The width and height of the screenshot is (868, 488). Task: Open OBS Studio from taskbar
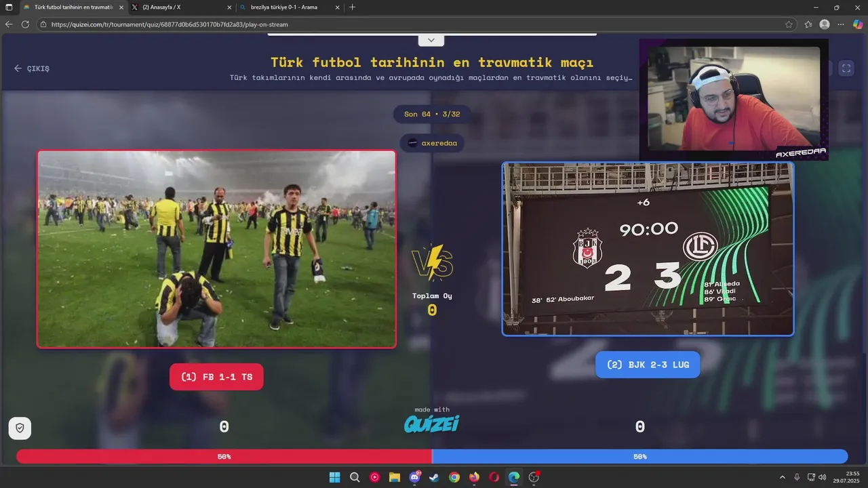(534, 477)
